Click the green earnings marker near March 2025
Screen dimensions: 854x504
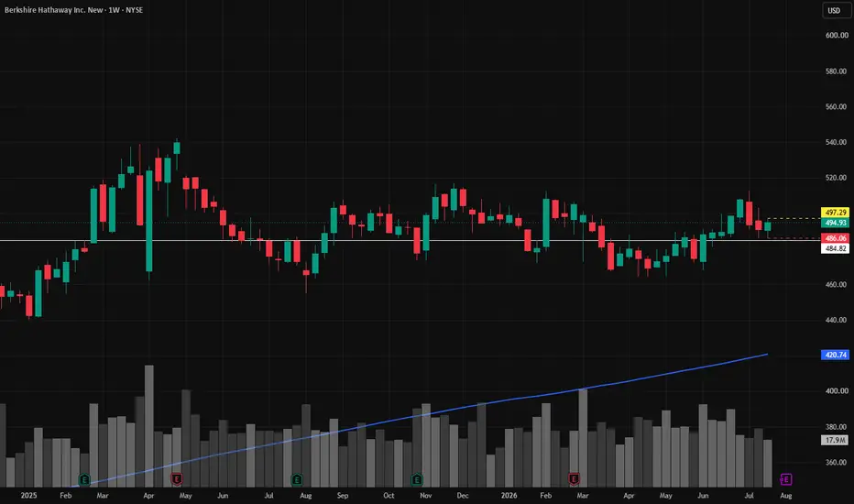(84, 479)
